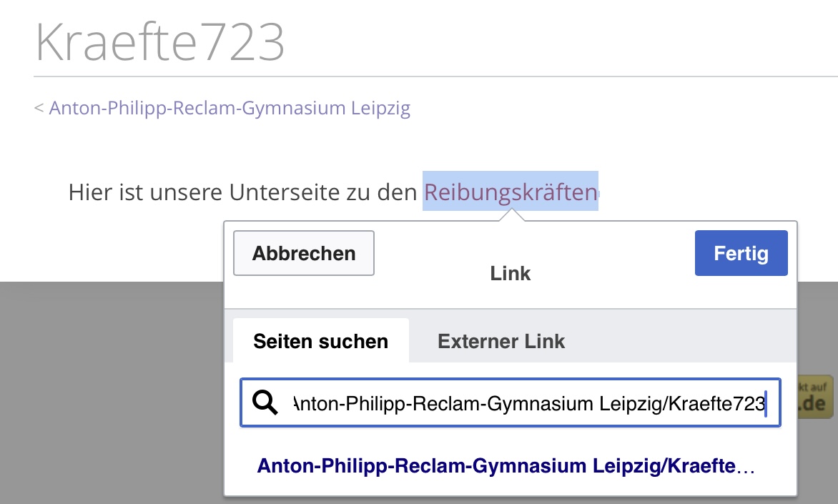Confirm the link with Fertig
The image size is (838, 504).
pyautogui.click(x=741, y=253)
